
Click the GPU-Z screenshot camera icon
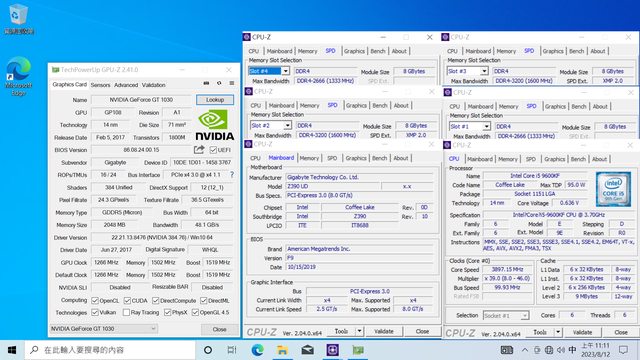(x=207, y=83)
